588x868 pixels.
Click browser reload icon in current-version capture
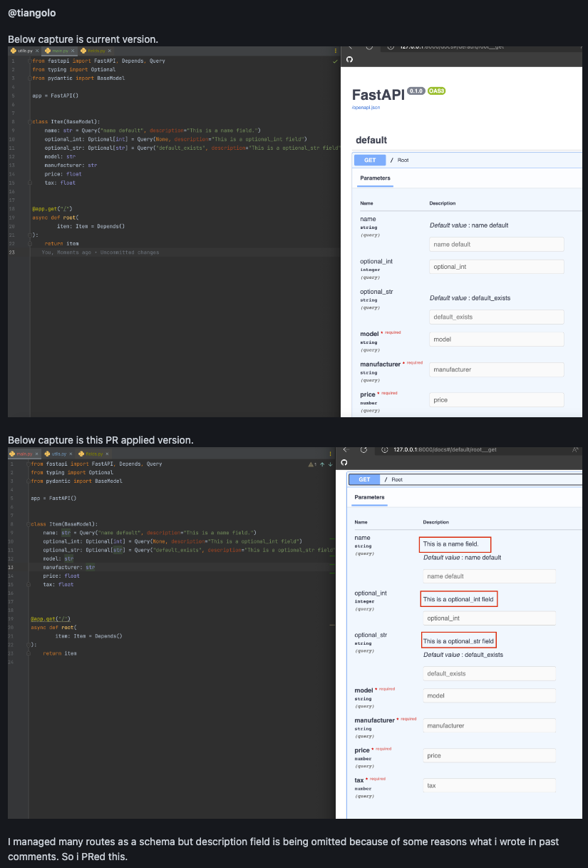(x=369, y=46)
